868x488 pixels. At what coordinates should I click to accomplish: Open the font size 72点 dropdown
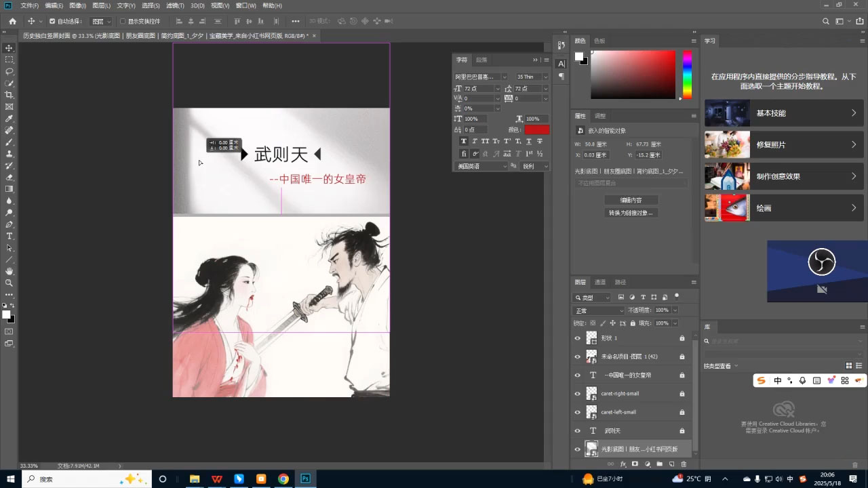497,89
